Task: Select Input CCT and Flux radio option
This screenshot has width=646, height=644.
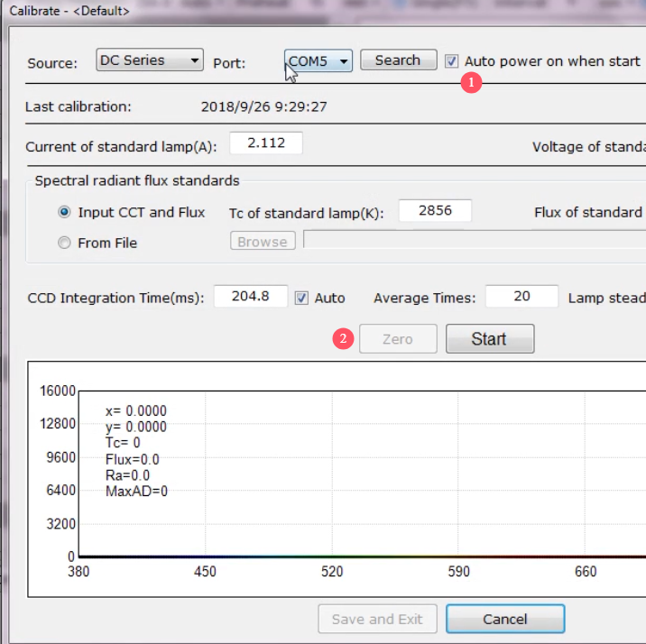Action: [64, 212]
